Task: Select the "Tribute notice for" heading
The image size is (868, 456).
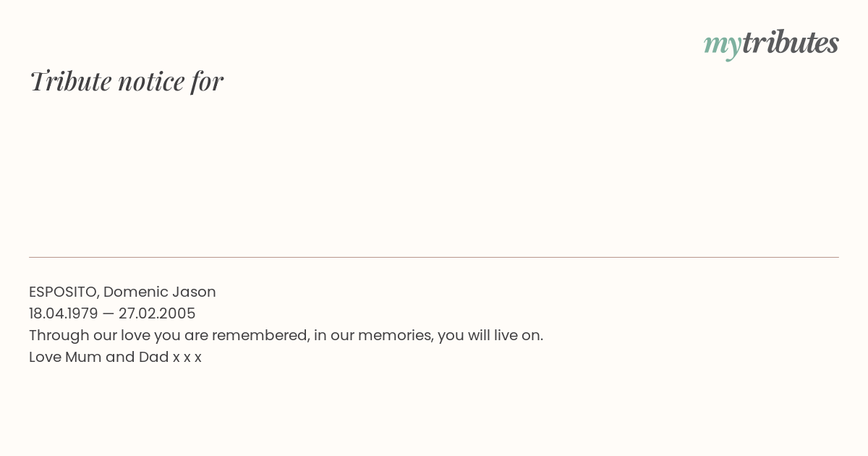Action: [x=127, y=81]
